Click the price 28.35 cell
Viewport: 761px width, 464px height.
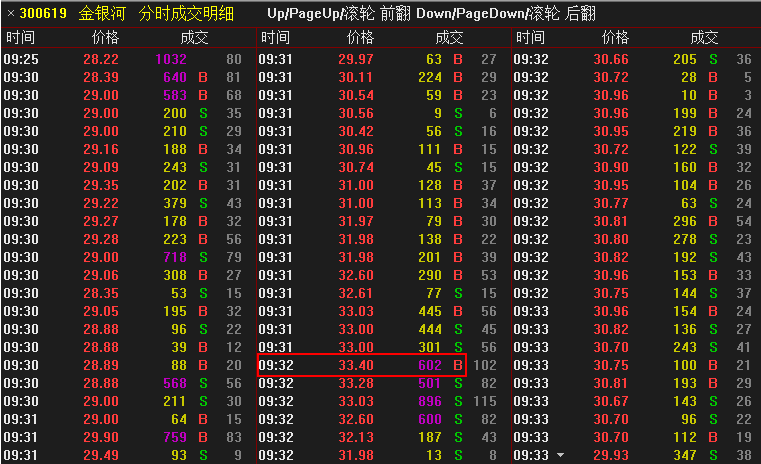tap(101, 293)
